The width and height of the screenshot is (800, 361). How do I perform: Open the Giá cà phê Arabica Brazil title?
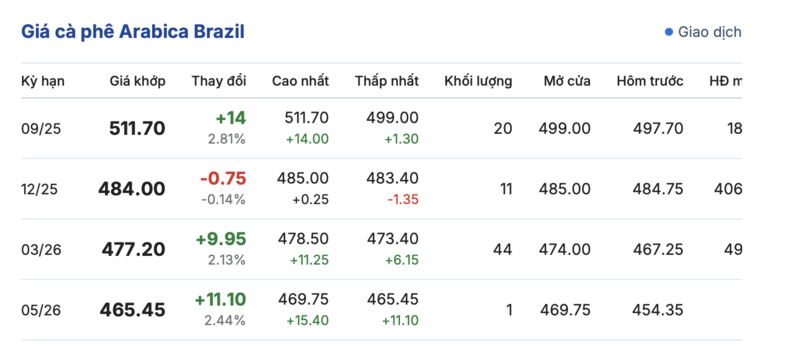pyautogui.click(x=133, y=32)
